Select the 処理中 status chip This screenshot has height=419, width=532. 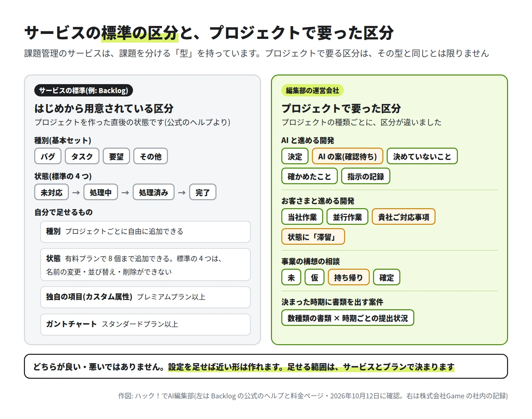pos(101,192)
